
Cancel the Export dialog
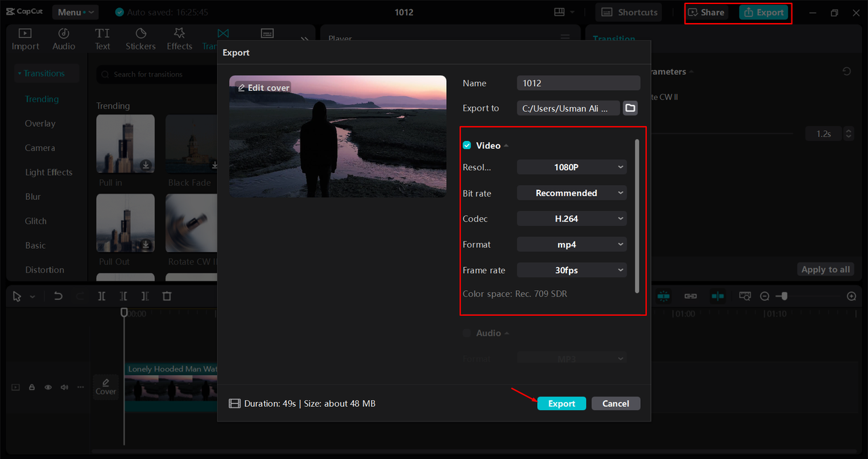(616, 403)
